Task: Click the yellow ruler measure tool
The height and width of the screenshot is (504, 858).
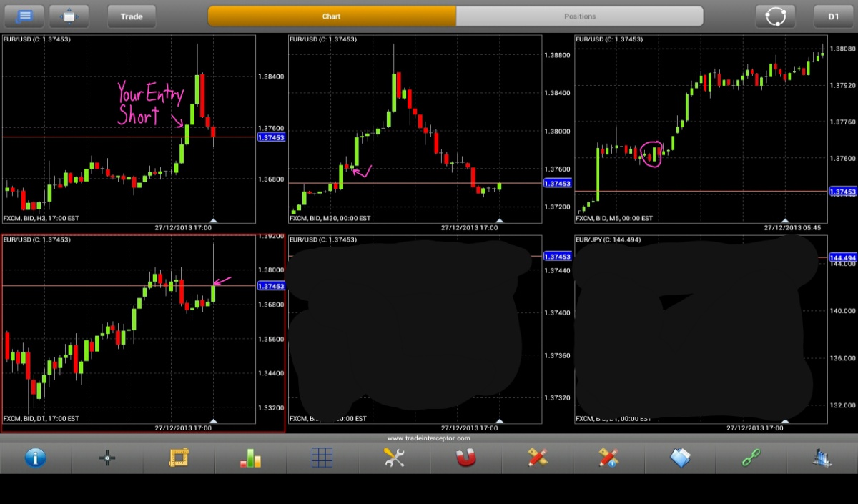Action: click(179, 458)
